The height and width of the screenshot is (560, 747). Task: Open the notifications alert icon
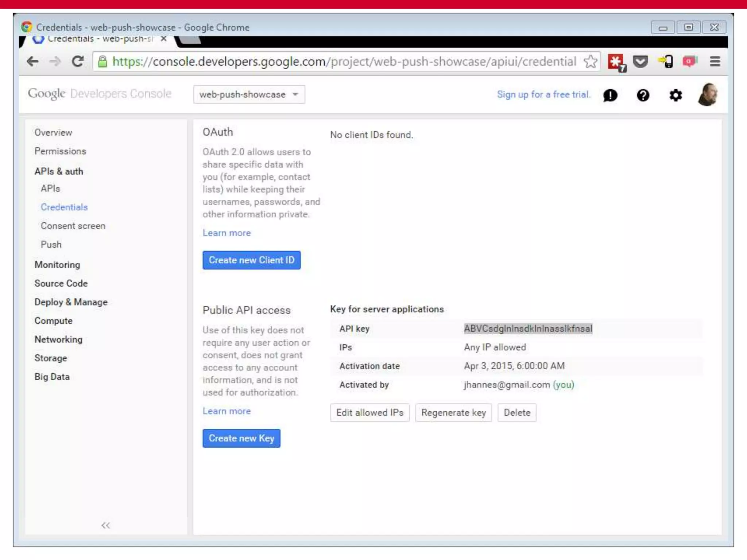(610, 95)
